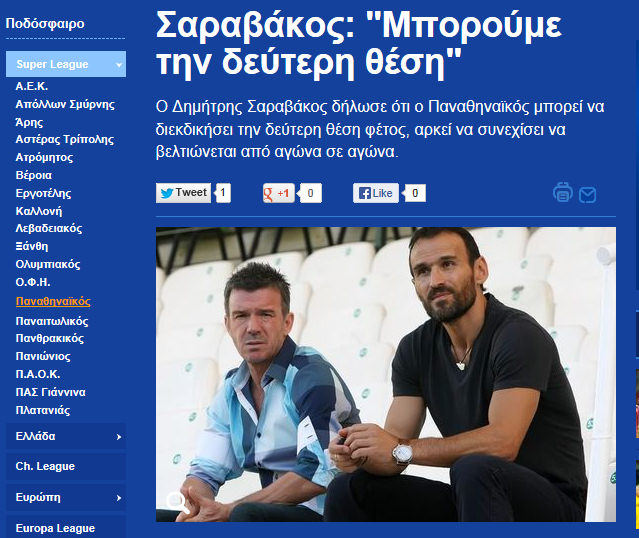Go to the Π.Α.Ο.Κ. team page
639x538 pixels.
coord(38,374)
